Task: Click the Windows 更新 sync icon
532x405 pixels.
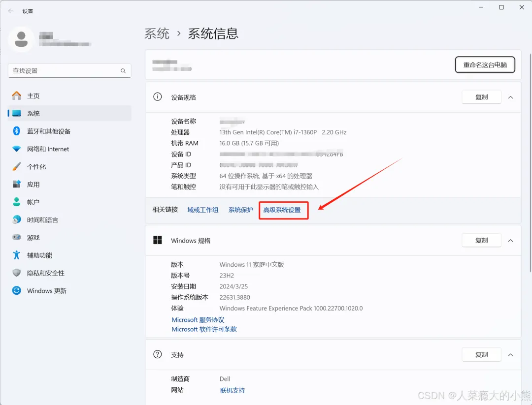Action: pyautogui.click(x=16, y=290)
